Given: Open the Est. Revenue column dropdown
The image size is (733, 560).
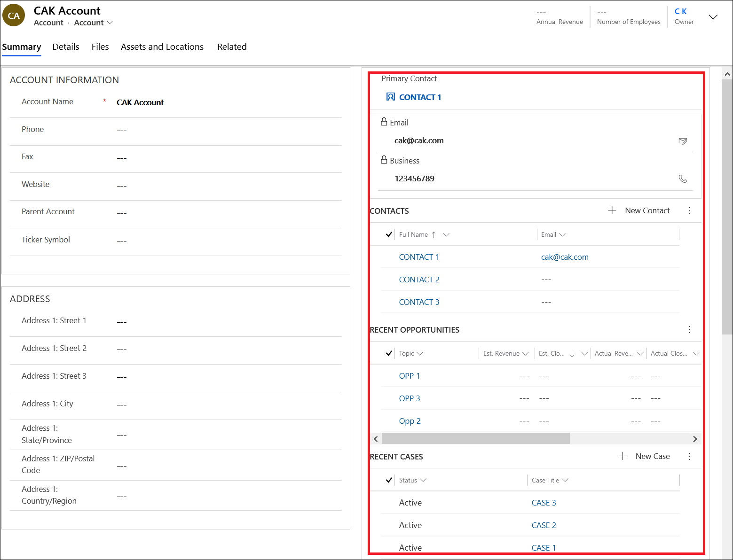Looking at the screenshot, I should click(x=526, y=353).
